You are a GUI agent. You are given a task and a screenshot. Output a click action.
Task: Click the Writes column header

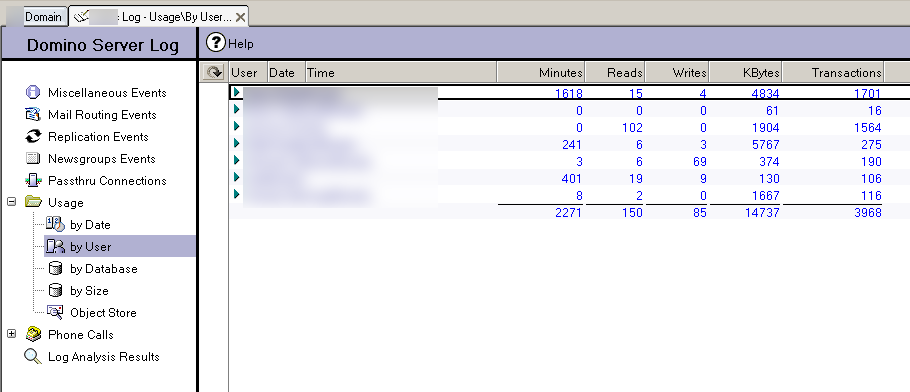[677, 73]
